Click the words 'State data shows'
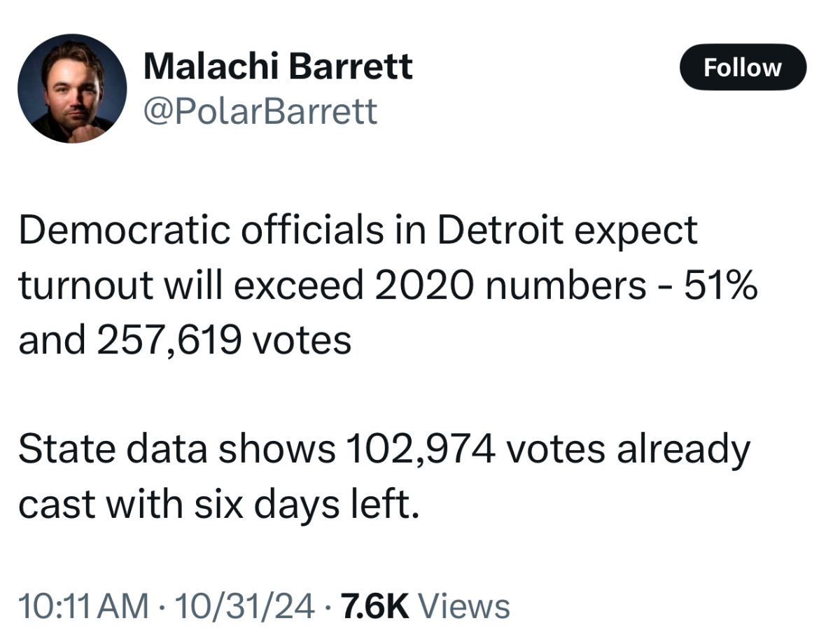 [x=176, y=450]
